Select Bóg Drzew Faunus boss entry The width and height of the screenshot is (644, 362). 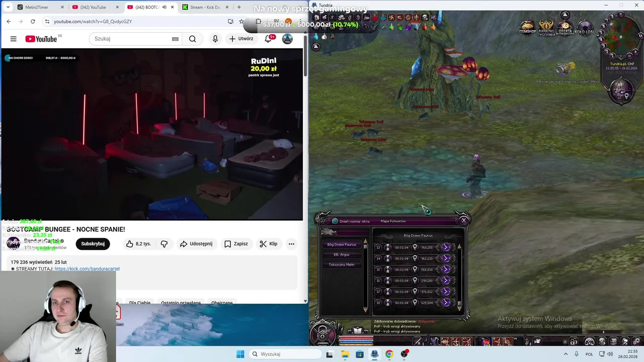click(342, 244)
